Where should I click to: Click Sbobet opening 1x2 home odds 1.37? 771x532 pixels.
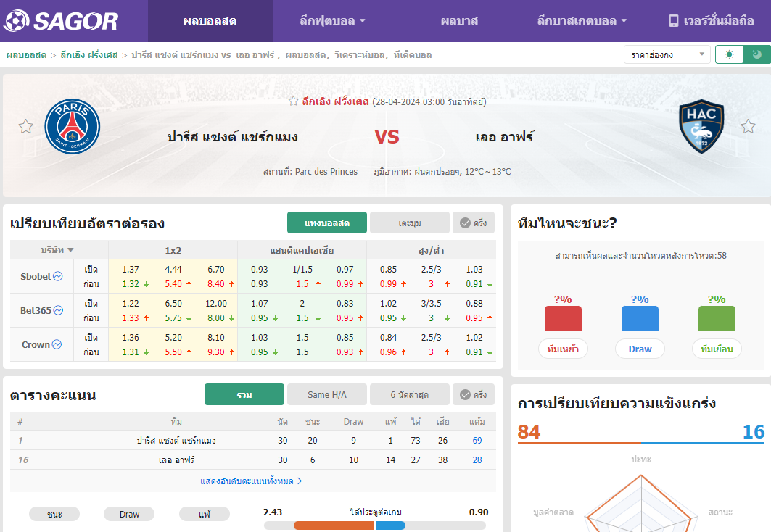click(131, 269)
